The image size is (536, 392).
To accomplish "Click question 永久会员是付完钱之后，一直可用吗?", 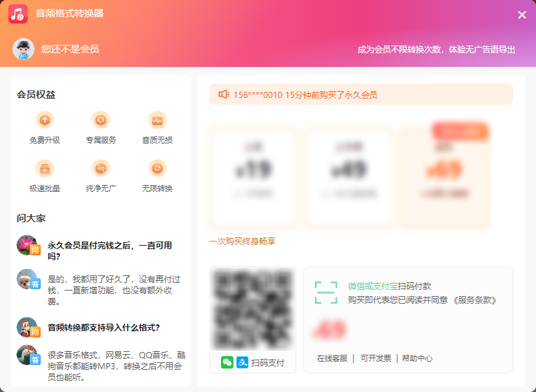I will click(x=110, y=251).
